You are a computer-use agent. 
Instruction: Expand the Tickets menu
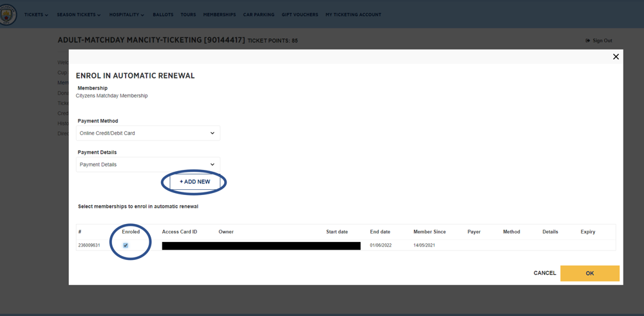tap(36, 15)
